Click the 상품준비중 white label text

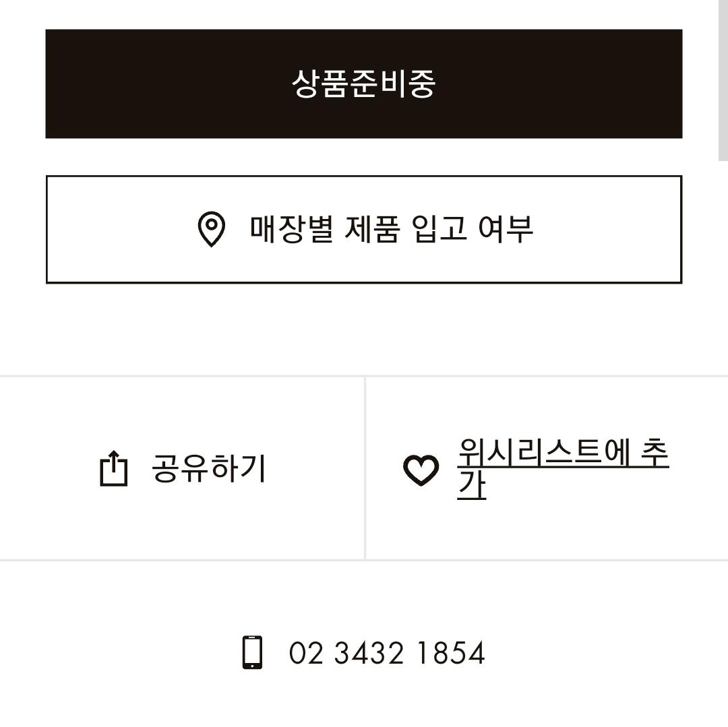tap(363, 84)
